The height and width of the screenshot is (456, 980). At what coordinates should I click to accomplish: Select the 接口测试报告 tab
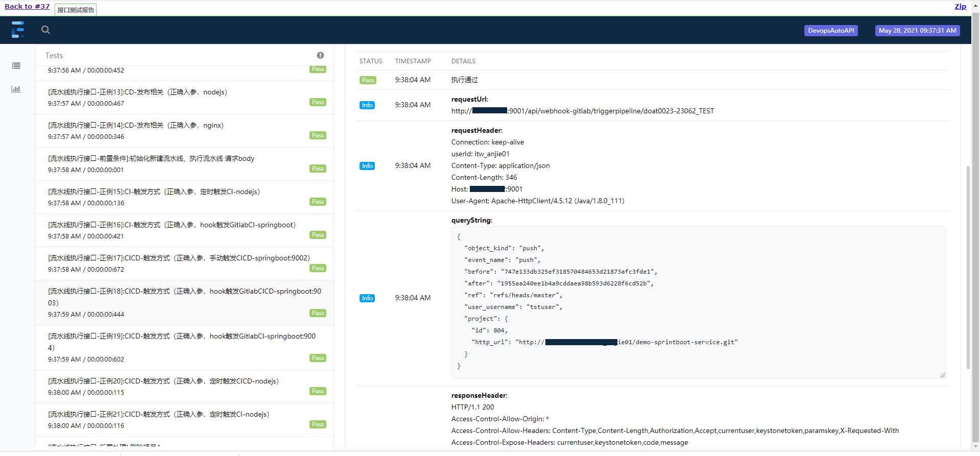point(76,10)
